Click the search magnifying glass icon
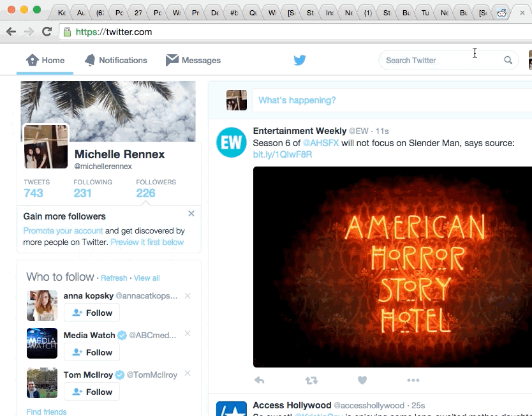 508,60
